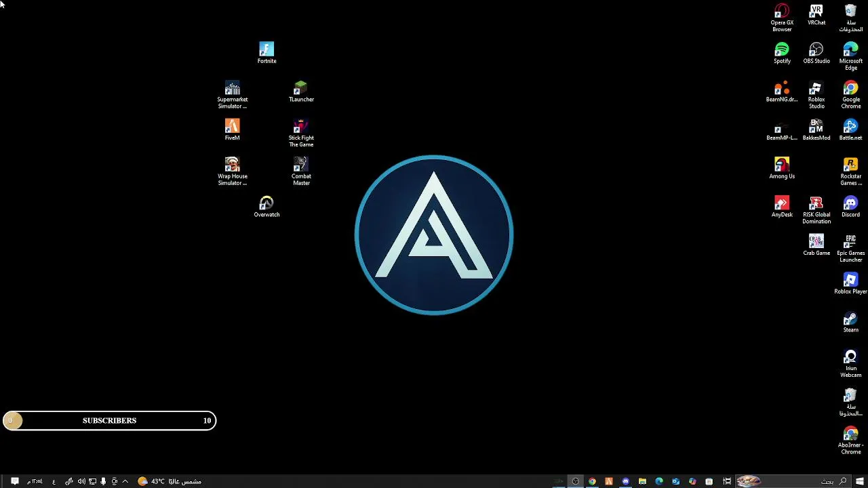
Task: Click the SUBSCRIBERS progress bar overlay
Action: (x=109, y=421)
